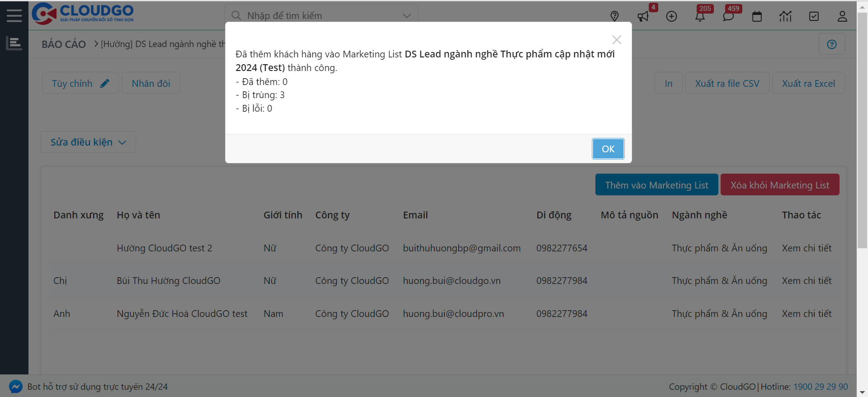Open the analytics chart icon

pyautogui.click(x=785, y=17)
